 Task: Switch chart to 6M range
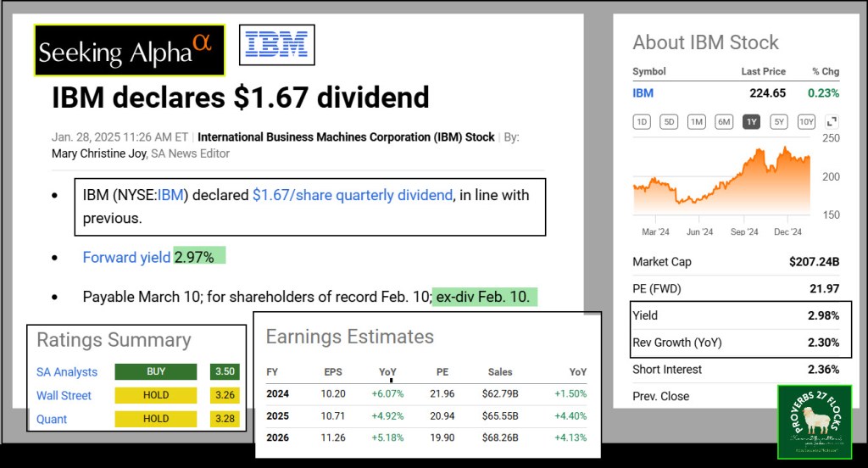[x=723, y=122]
